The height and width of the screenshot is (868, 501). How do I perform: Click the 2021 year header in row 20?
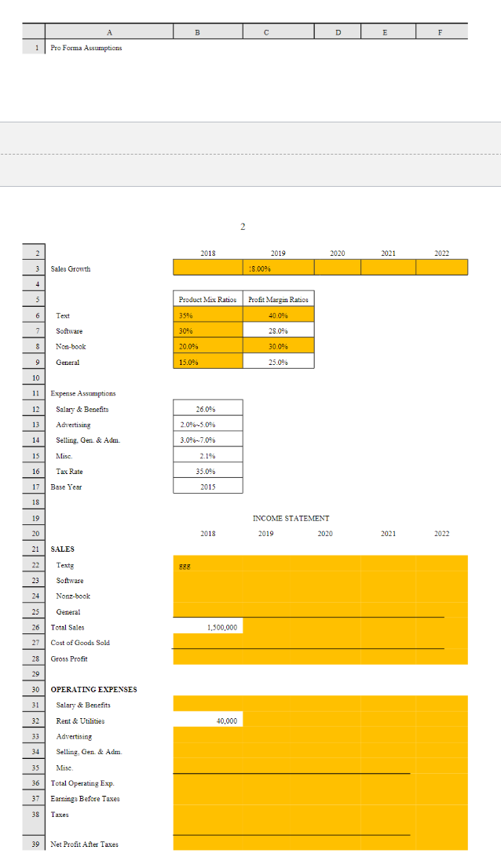click(388, 534)
